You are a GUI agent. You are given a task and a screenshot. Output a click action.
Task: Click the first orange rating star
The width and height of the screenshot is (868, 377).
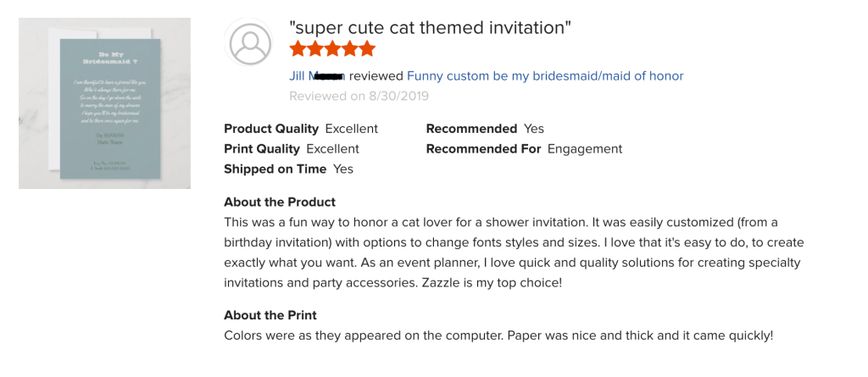point(298,49)
